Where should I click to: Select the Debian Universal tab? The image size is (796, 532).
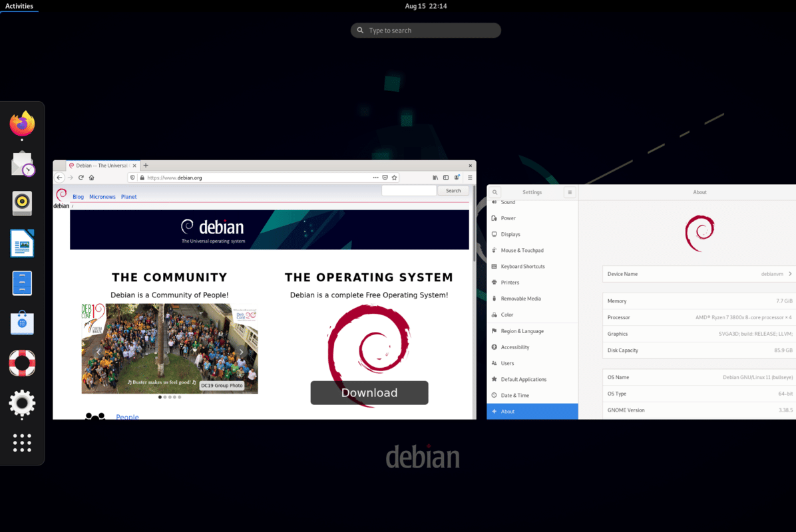[103, 166]
